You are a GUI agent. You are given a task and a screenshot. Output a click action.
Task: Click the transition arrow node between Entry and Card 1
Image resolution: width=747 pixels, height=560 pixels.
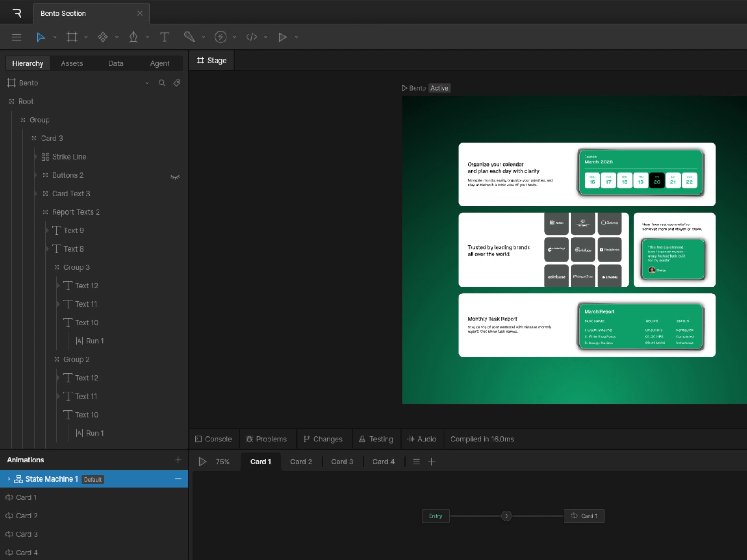coord(507,516)
